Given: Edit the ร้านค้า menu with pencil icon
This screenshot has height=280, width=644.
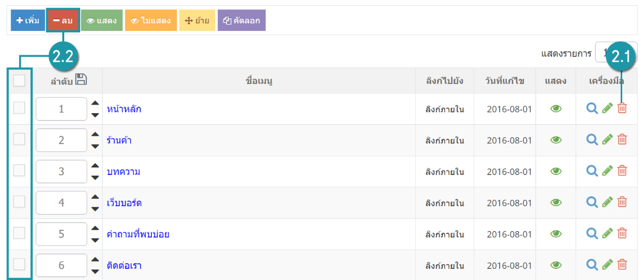Looking at the screenshot, I should [607, 140].
